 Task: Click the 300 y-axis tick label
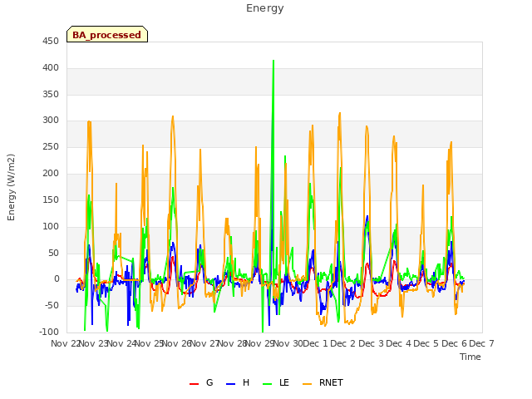(x=51, y=120)
